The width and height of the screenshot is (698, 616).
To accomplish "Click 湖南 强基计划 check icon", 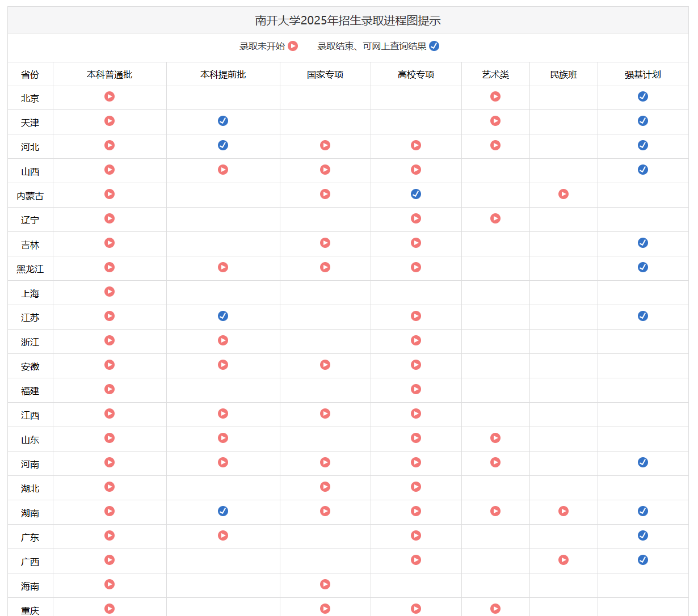I will click(643, 511).
